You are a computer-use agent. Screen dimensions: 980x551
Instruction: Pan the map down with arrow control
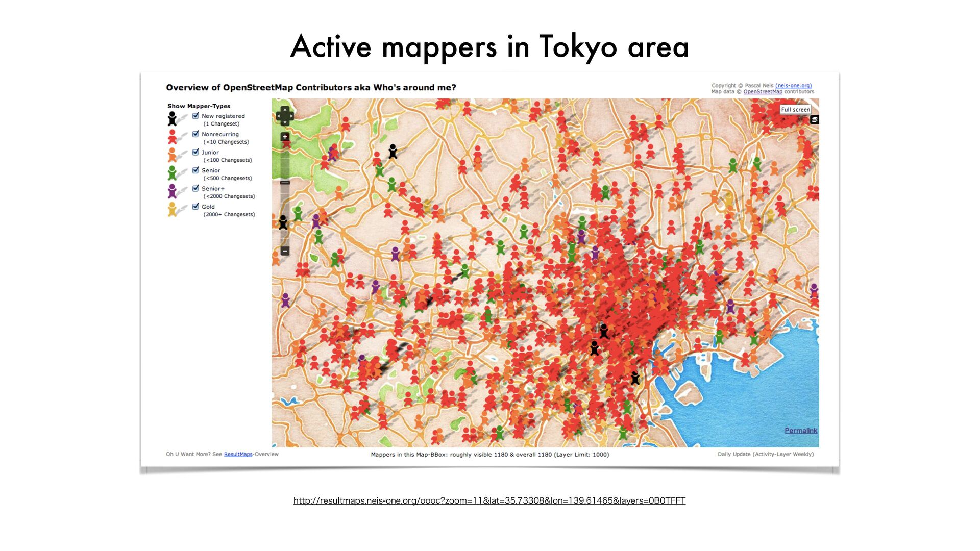(285, 122)
